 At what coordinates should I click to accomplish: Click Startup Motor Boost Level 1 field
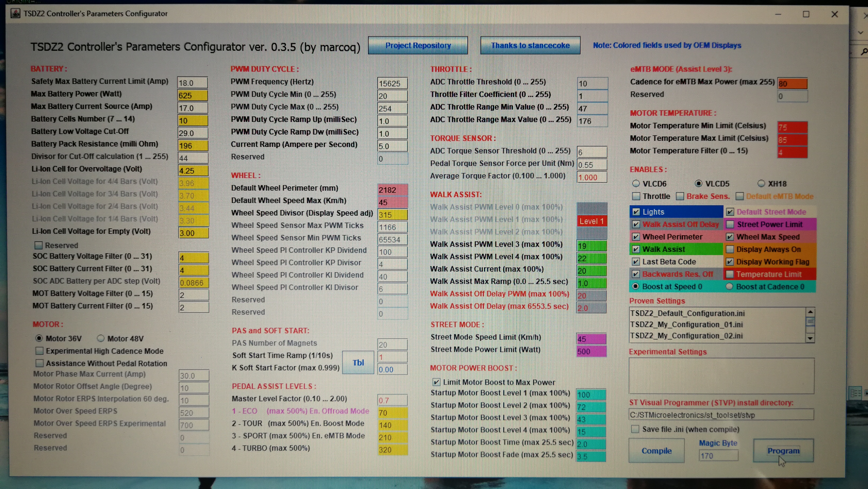click(591, 394)
